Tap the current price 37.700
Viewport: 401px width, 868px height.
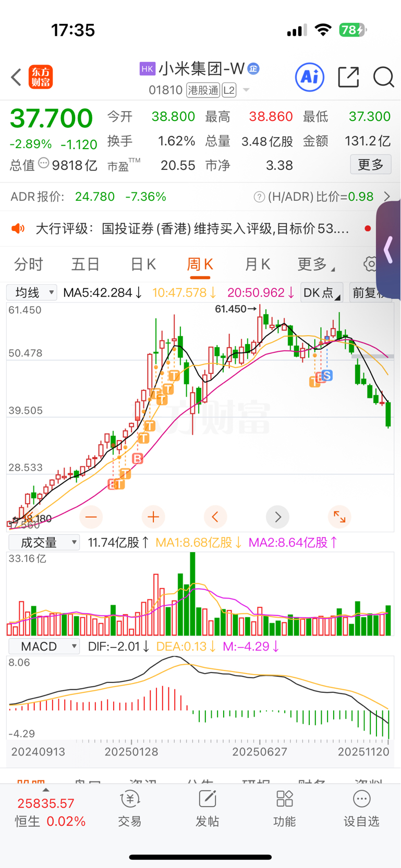tap(51, 118)
